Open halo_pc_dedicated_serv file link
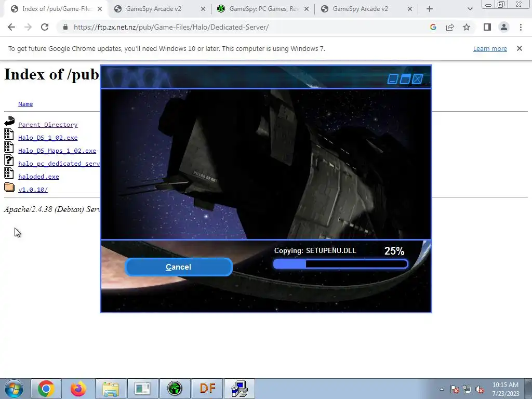The image size is (532, 399). 59,164
